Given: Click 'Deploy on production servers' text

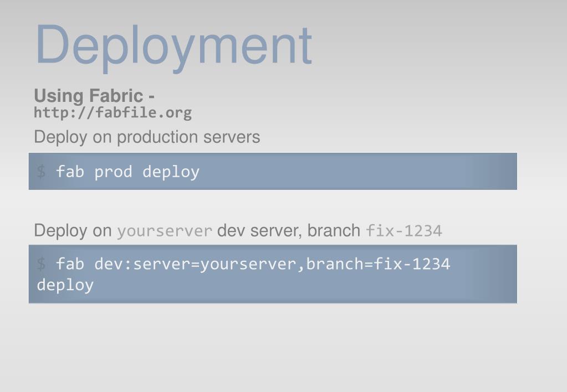Looking at the screenshot, I should coord(147,137).
